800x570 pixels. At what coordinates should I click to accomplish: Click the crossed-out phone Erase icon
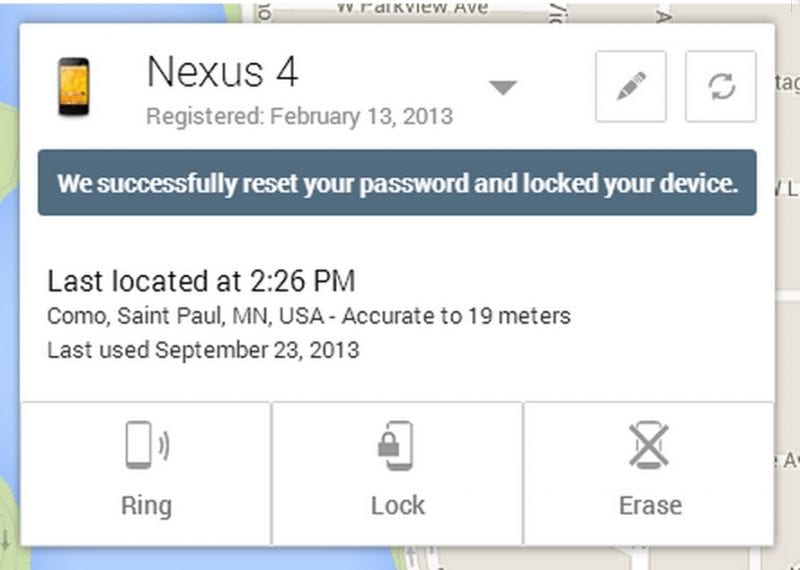click(x=649, y=445)
